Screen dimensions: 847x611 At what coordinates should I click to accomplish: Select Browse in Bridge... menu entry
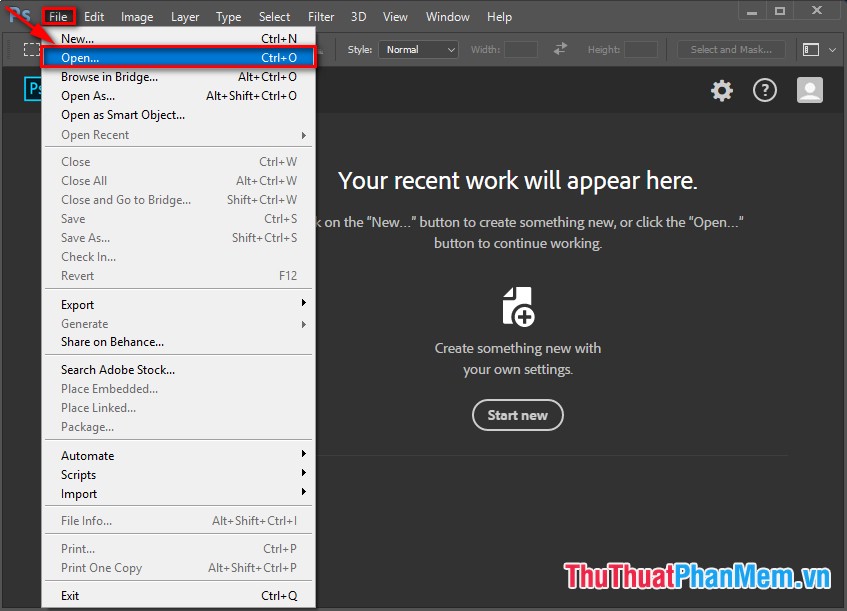[178, 77]
